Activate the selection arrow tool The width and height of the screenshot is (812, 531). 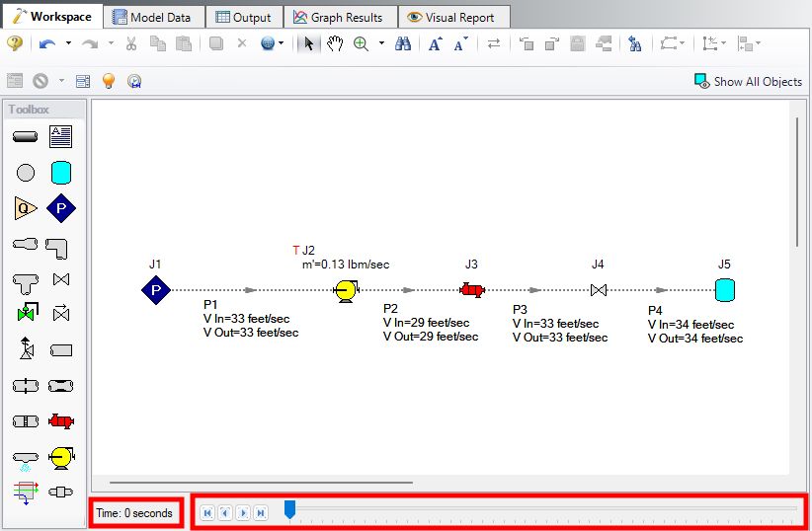309,43
